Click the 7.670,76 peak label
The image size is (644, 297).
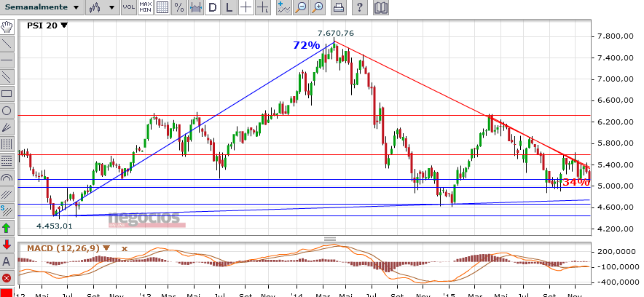(336, 33)
